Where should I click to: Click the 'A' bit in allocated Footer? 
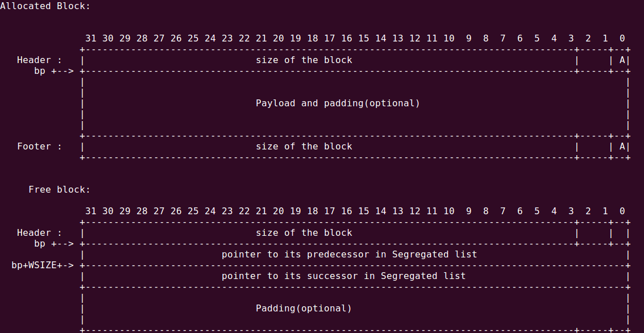622,147
